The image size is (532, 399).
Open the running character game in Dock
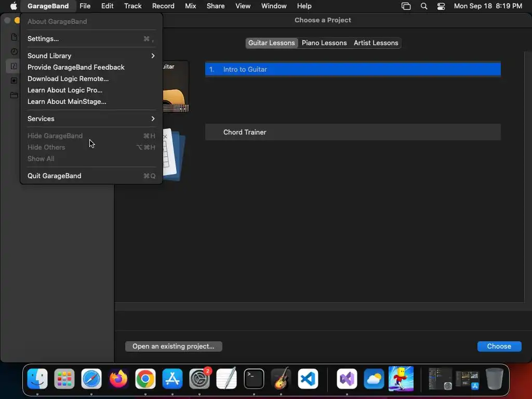pos(401,378)
